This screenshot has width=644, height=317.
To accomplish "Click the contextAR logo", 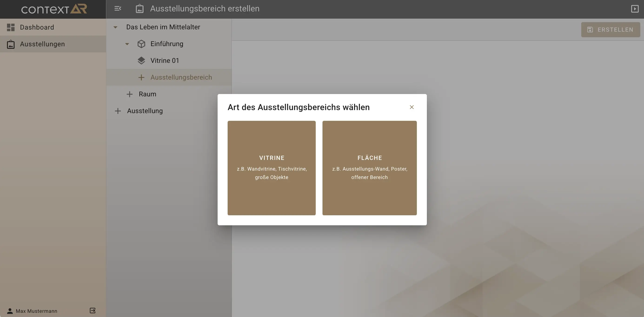I will (54, 9).
